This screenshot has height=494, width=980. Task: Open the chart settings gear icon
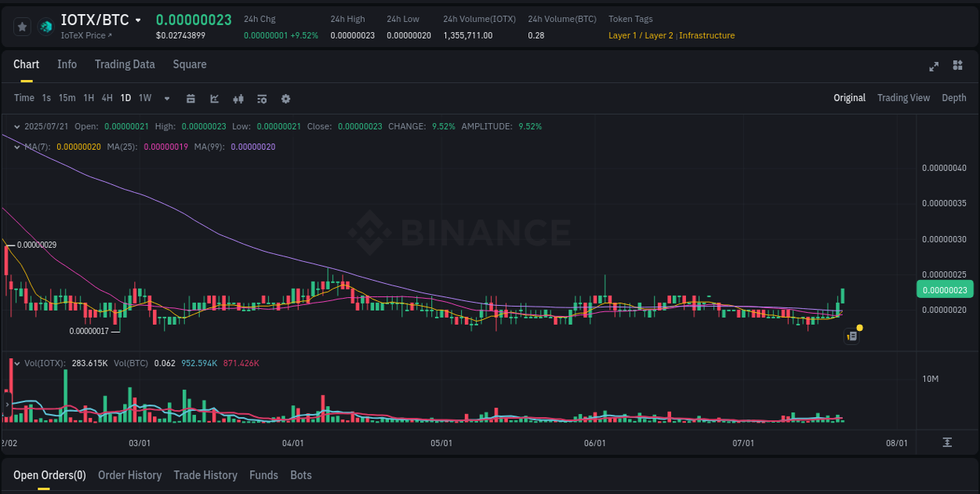[285, 98]
